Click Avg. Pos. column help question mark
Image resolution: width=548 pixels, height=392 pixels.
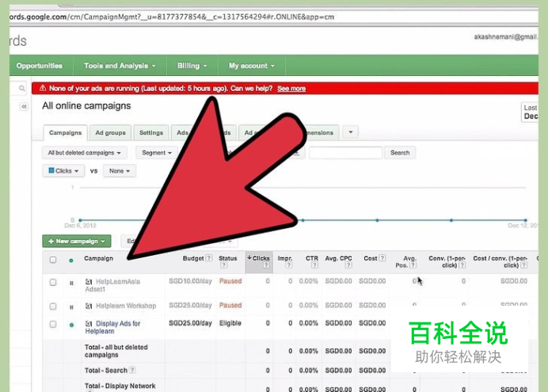point(413,265)
